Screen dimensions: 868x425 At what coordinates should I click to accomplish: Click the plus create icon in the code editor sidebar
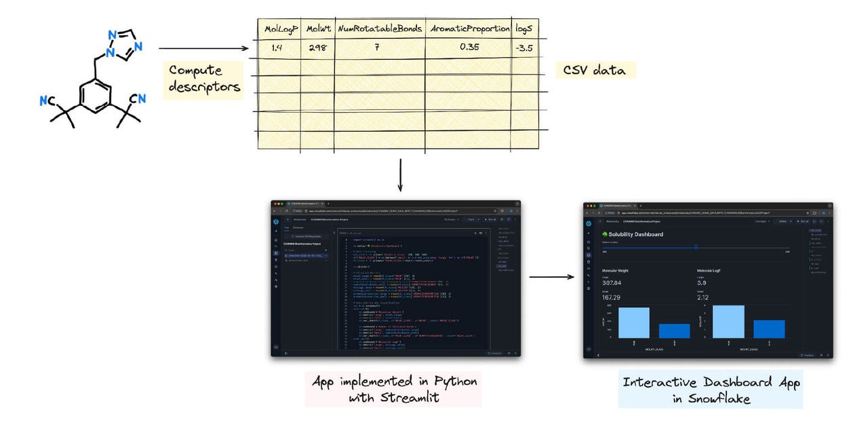276,232
